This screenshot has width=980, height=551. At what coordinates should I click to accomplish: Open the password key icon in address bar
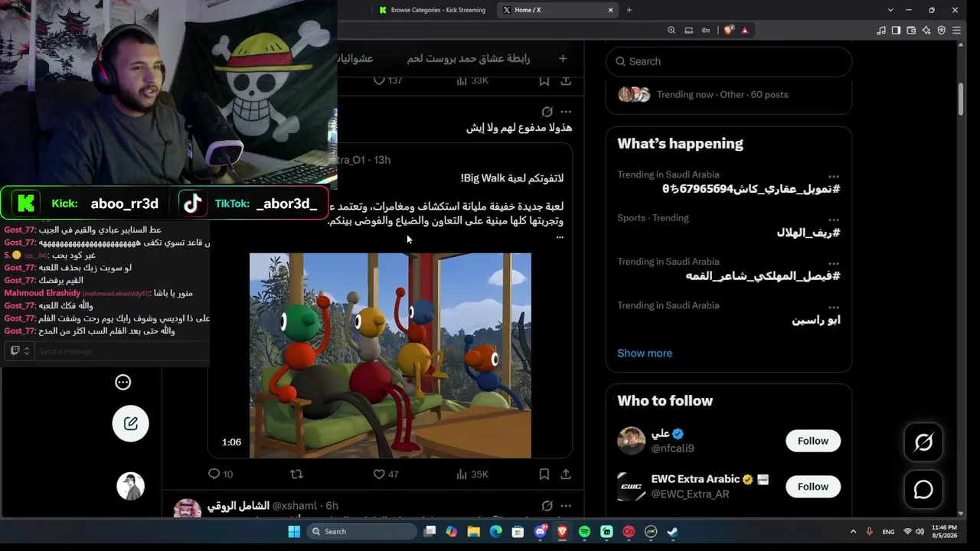(x=706, y=31)
